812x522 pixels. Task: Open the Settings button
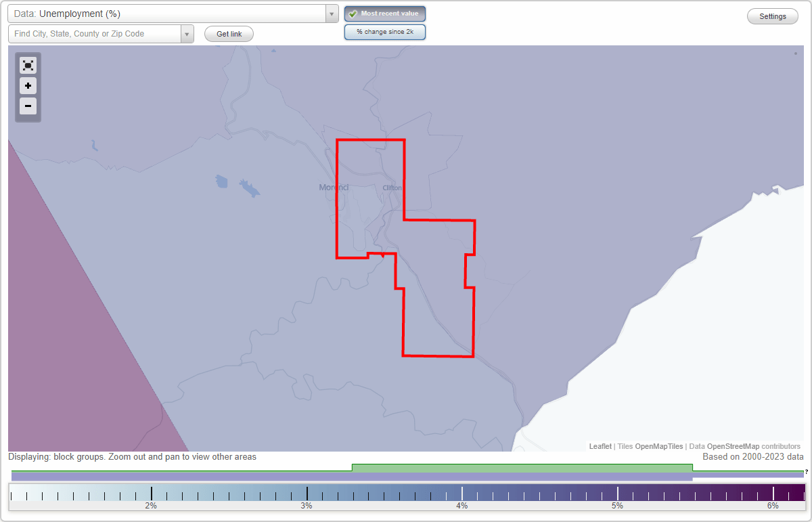pos(773,16)
